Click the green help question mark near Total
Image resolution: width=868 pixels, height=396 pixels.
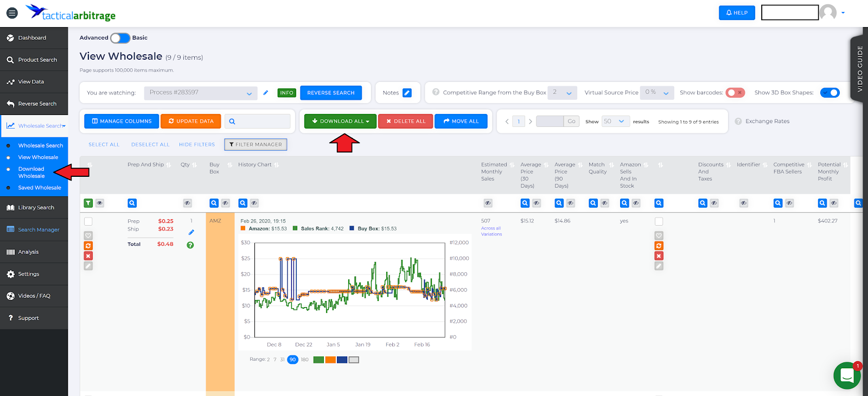190,245
